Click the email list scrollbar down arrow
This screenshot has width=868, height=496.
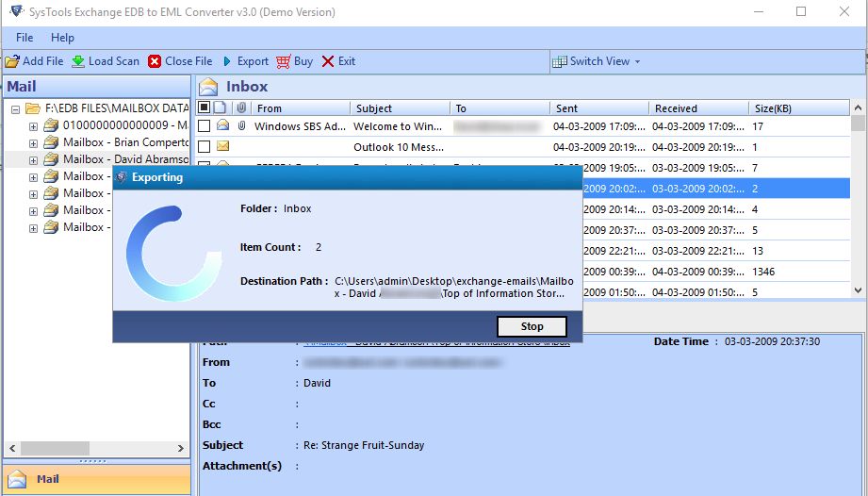(858, 290)
